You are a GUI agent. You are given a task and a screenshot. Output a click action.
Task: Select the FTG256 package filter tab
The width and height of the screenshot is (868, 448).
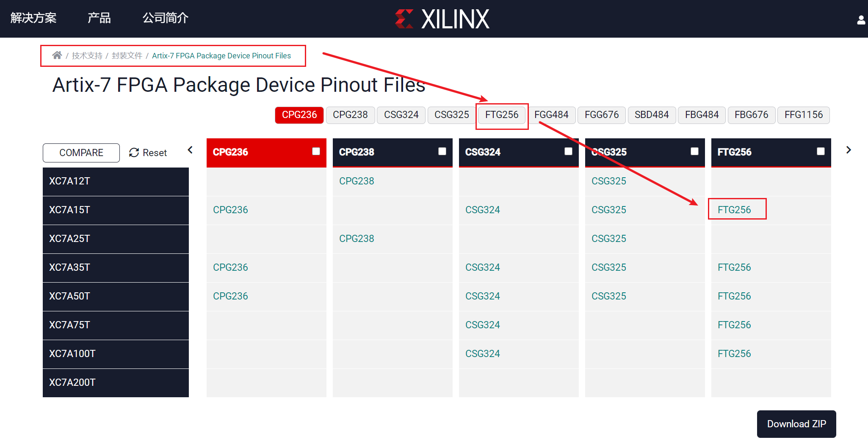pos(502,115)
